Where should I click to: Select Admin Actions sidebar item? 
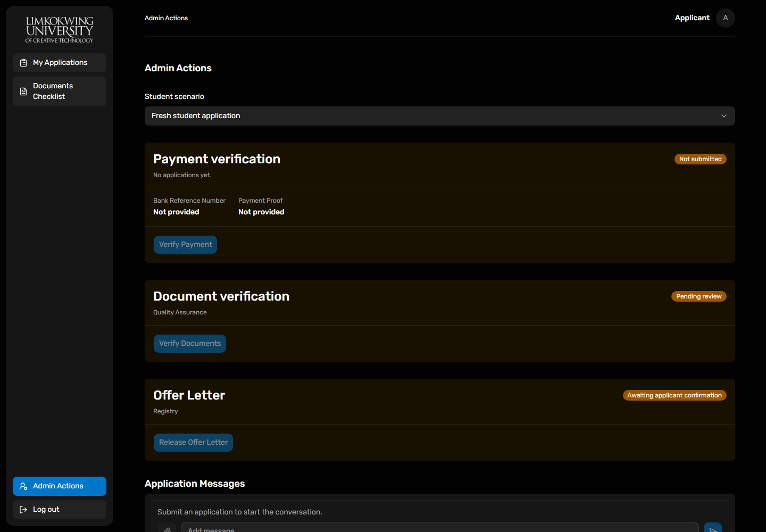tap(60, 486)
